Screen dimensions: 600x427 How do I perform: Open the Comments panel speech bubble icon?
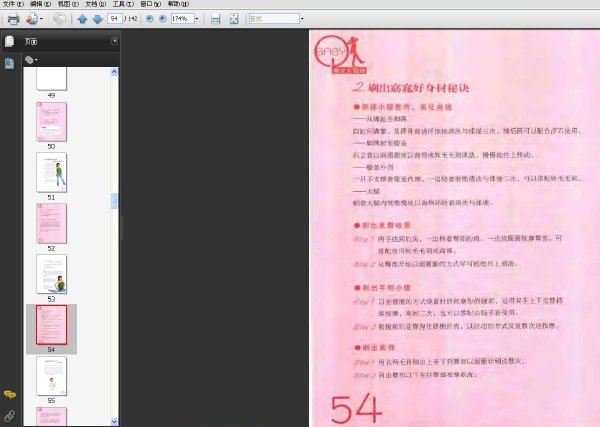10,394
